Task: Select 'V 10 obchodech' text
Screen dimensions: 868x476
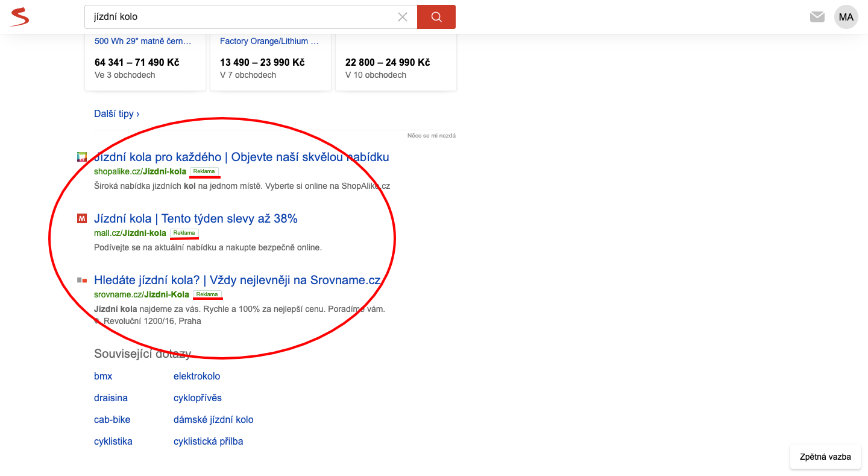Action: (x=376, y=75)
